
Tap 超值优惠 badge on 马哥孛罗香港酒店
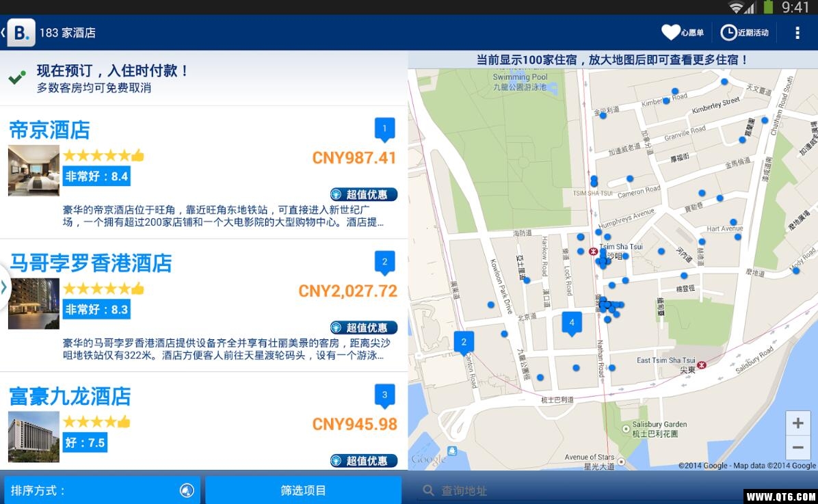pos(364,328)
